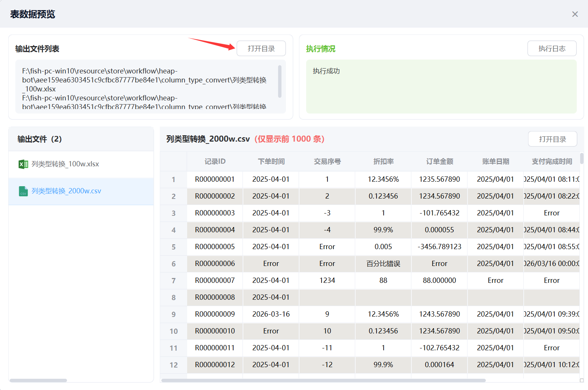Select the 列类型转换_2000w.csv file entry

(x=66, y=191)
